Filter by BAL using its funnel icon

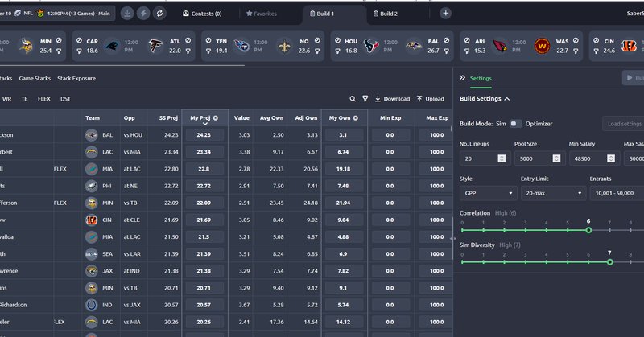click(x=447, y=51)
